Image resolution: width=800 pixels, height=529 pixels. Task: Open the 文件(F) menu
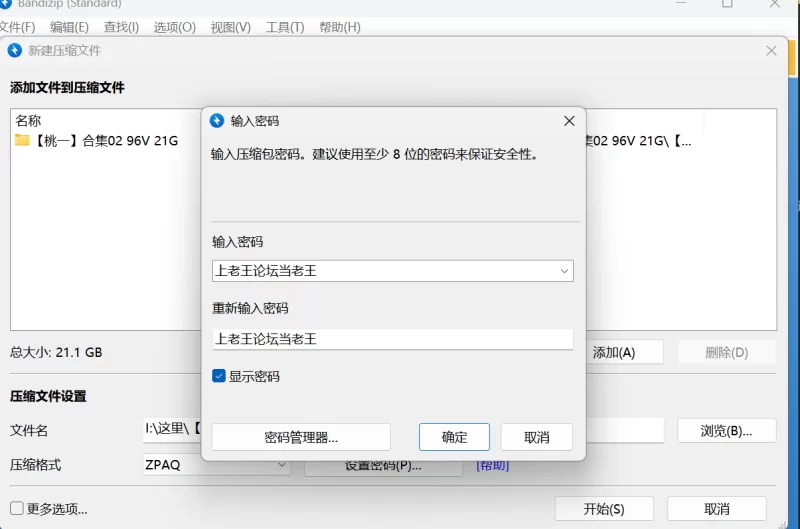(x=18, y=27)
